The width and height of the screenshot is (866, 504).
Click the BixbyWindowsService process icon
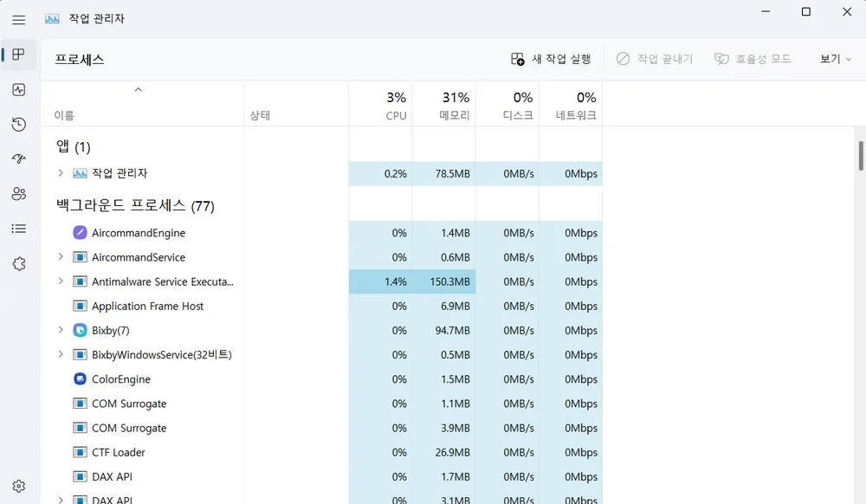[80, 354]
